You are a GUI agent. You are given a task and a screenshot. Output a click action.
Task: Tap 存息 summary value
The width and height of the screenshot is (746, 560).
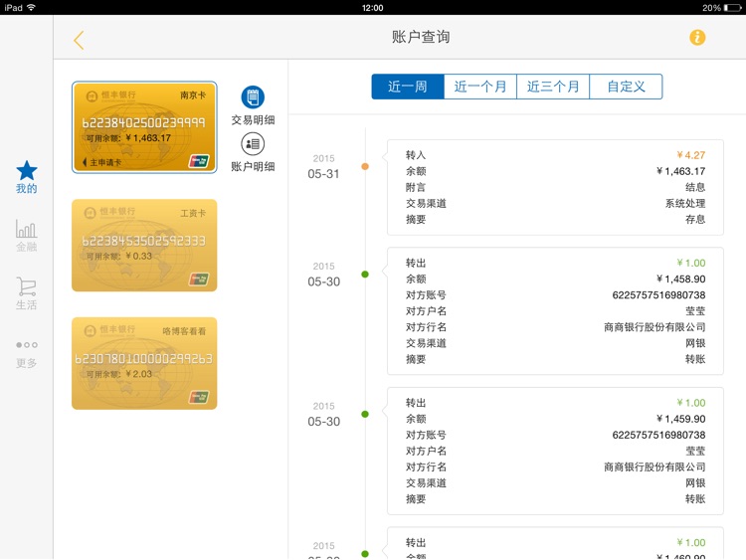coord(695,220)
